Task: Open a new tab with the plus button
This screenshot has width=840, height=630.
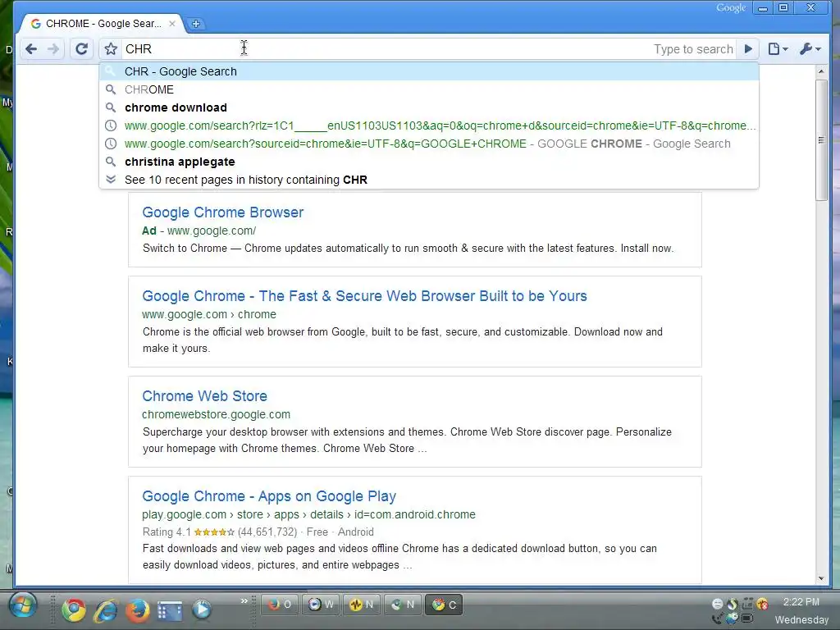Action: click(x=196, y=24)
